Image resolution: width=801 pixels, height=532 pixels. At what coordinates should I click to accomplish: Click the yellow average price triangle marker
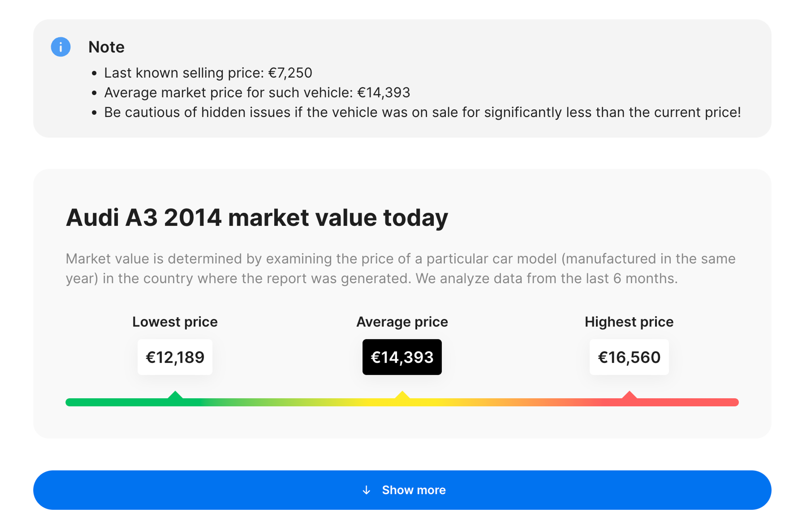coord(402,395)
